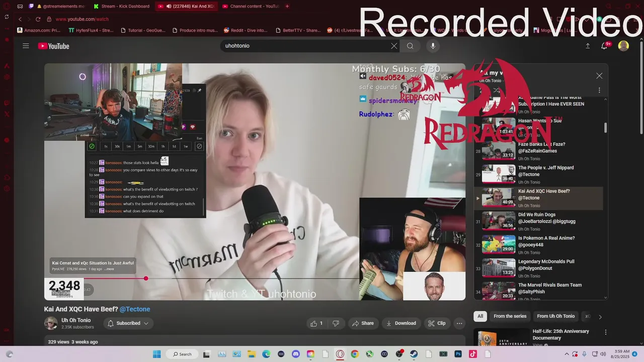644x362 pixels.
Task: Open Photoshop from the taskbar
Action: point(458,354)
